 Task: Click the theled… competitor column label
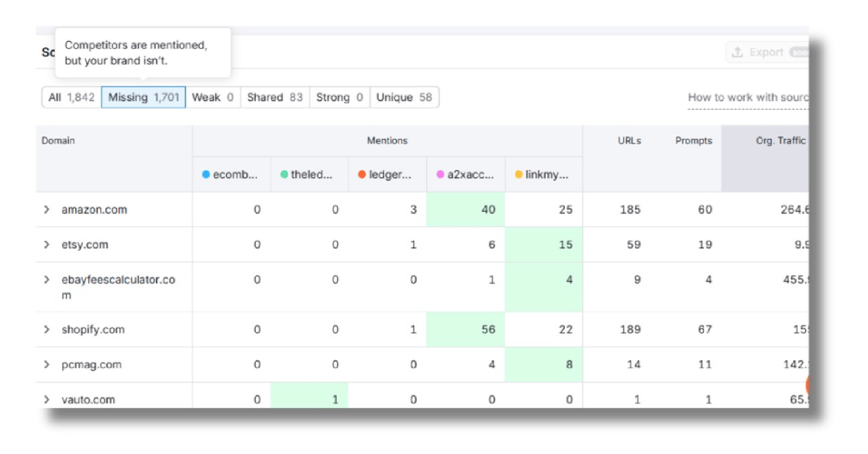312,175
